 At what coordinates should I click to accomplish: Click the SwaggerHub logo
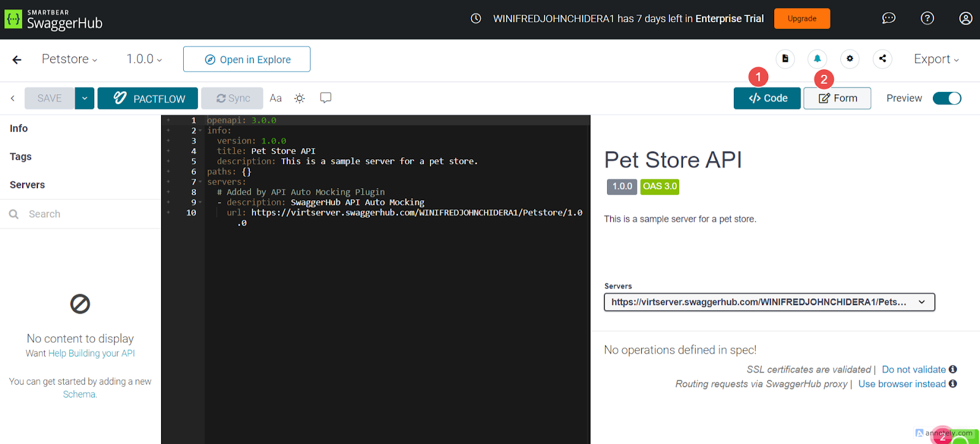point(53,20)
